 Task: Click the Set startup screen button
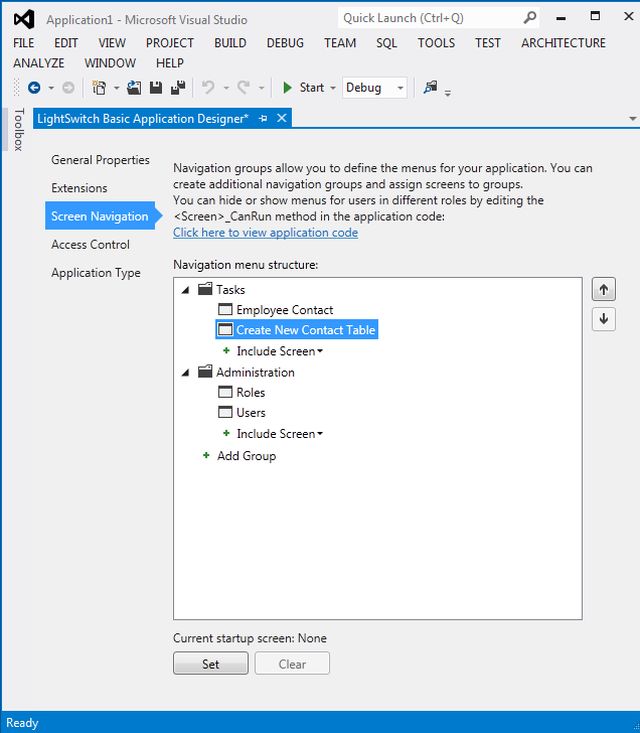click(x=210, y=664)
